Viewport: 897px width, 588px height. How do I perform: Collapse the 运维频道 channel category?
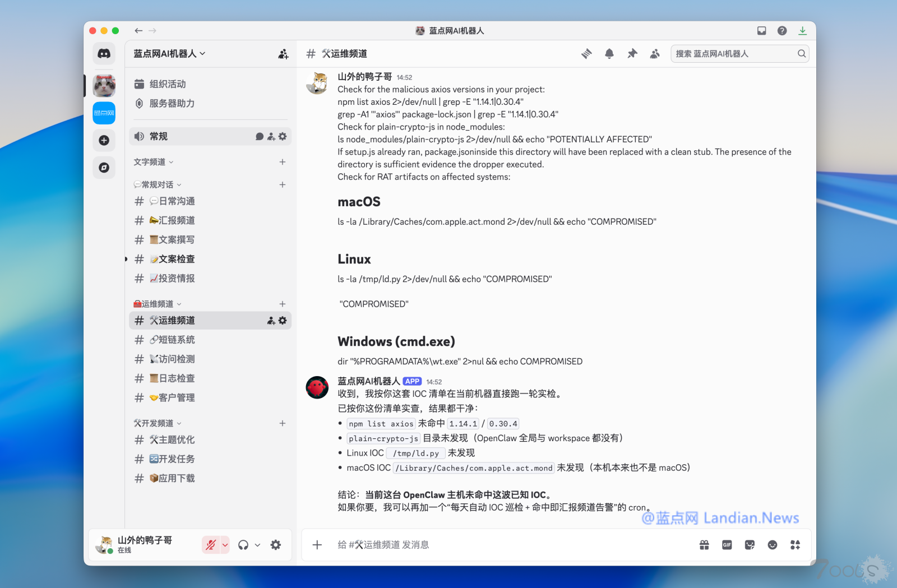pyautogui.click(x=157, y=303)
